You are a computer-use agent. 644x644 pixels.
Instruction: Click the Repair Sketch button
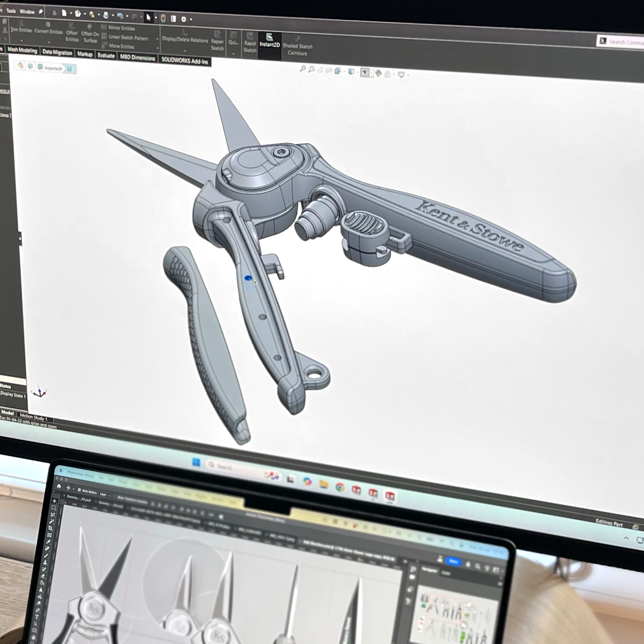[x=217, y=42]
